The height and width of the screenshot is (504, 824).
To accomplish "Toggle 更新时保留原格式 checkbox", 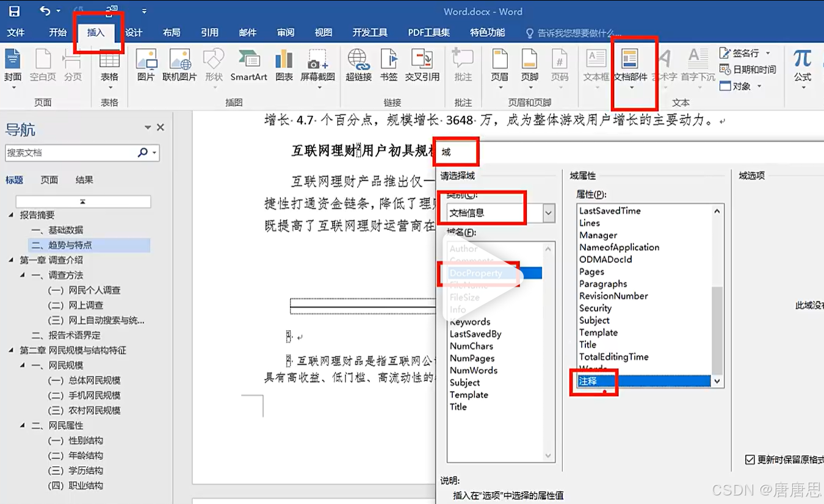I will (x=750, y=459).
